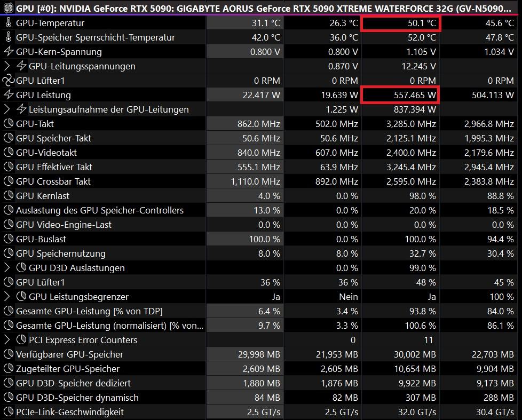
Task: Expand the GPU D3D Auslastungen group
Action: [x=7, y=268]
